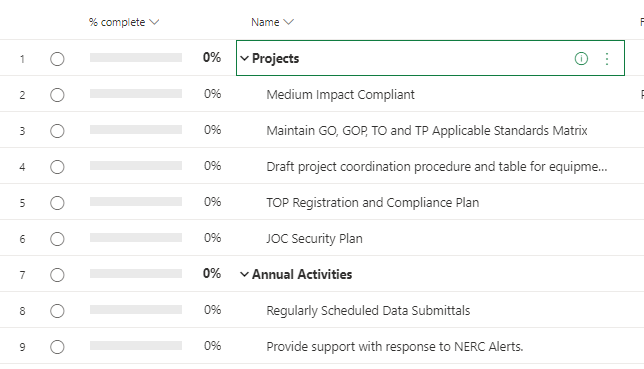644x369 pixels.
Task: Mark Annual Activities task complete circle
Action: click(x=57, y=275)
